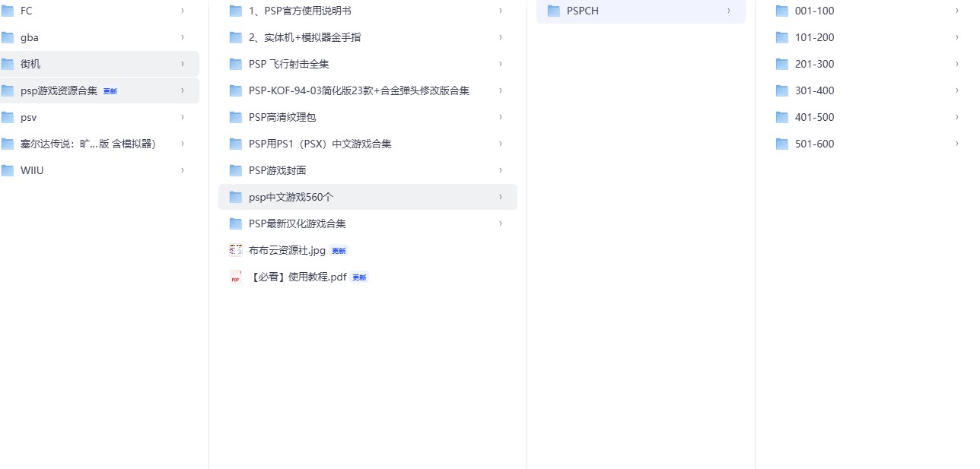Click the JPG thumbnail icon for 布布云资源社.jpg
The image size is (980, 469).
(235, 250)
